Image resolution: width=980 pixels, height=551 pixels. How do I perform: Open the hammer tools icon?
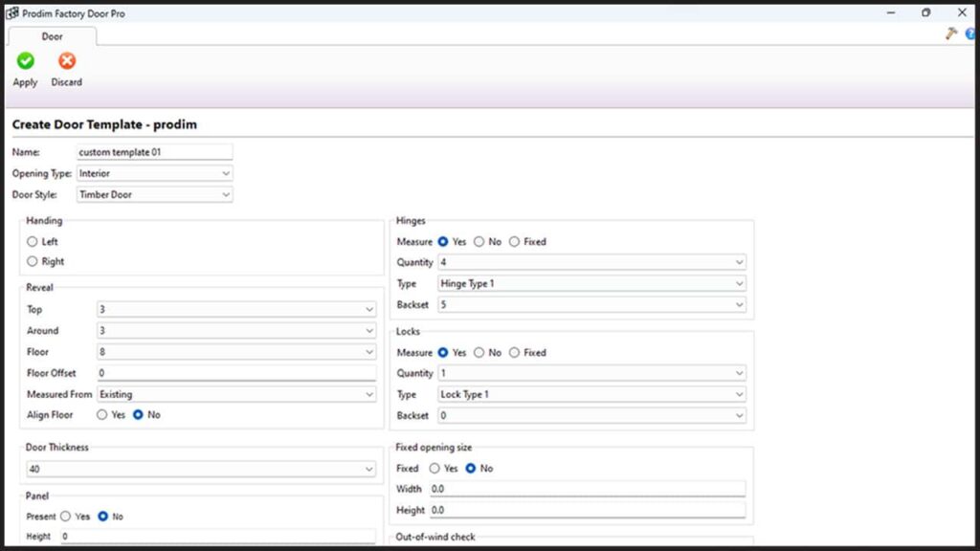point(951,33)
